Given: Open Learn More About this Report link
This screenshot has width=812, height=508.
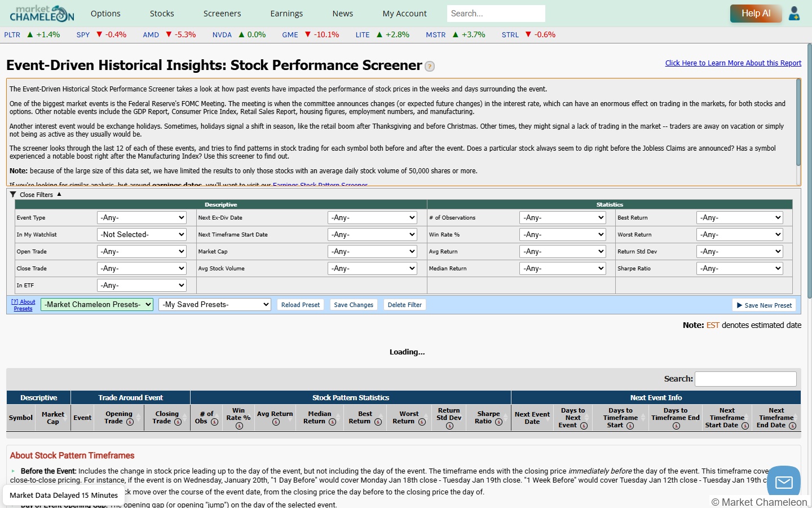Looking at the screenshot, I should [x=733, y=63].
